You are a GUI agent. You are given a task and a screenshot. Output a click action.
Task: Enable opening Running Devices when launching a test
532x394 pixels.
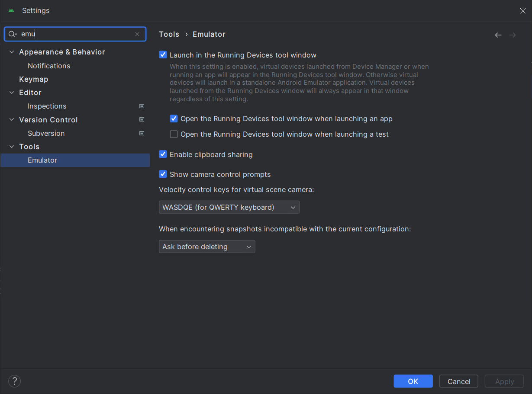[174, 134]
